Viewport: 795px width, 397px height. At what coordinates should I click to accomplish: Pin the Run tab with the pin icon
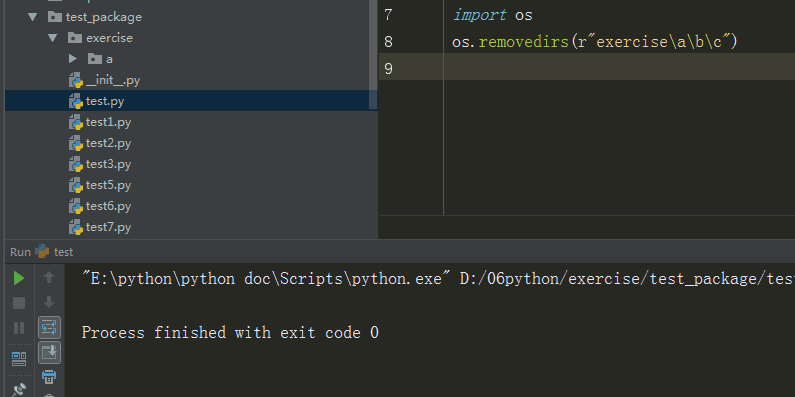(x=19, y=389)
